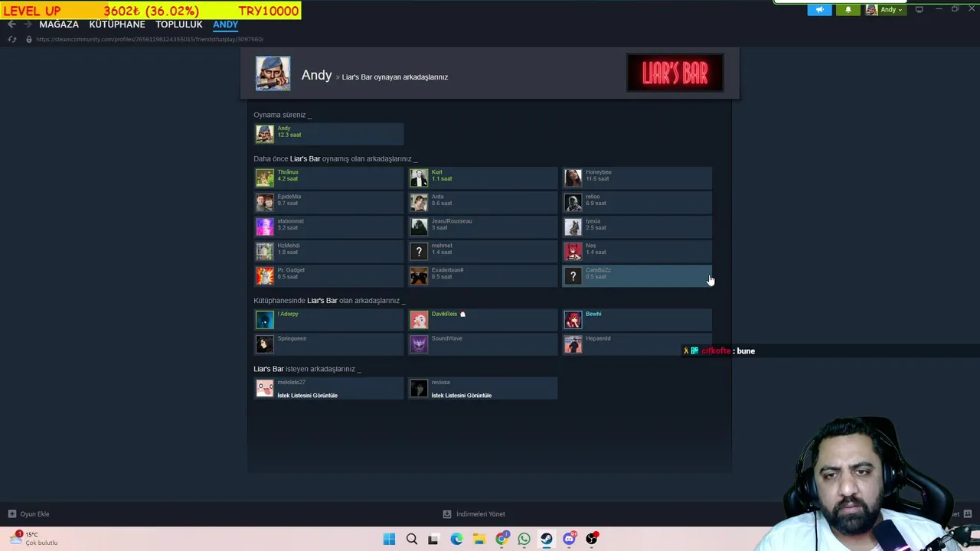Go back with the Steam back arrow
Viewport: 980px width, 551px height.
pos(11,24)
